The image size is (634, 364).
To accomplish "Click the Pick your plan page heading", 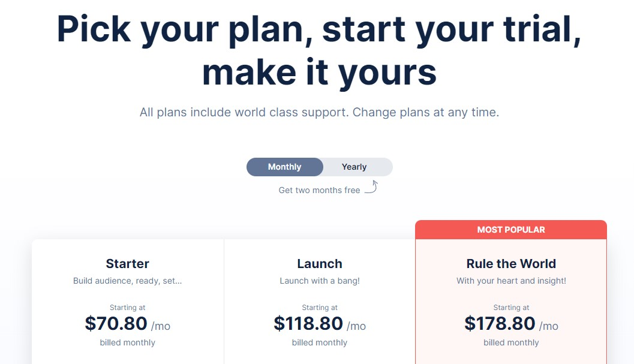I will [x=319, y=50].
